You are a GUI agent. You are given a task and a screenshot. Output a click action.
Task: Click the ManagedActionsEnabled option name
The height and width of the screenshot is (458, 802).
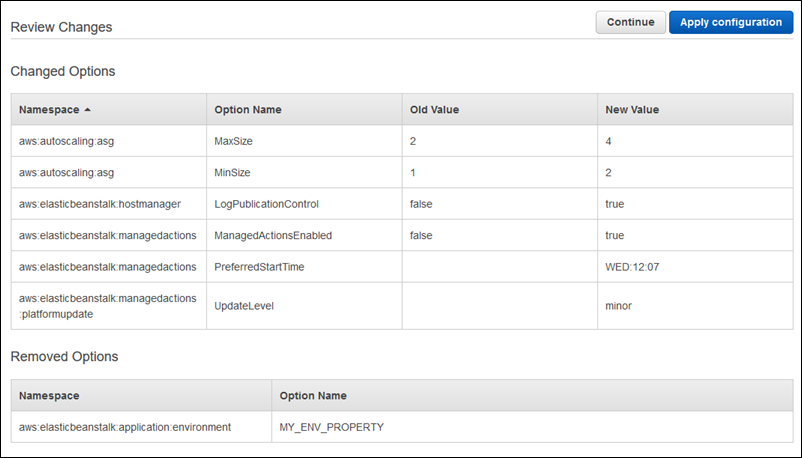click(x=273, y=236)
